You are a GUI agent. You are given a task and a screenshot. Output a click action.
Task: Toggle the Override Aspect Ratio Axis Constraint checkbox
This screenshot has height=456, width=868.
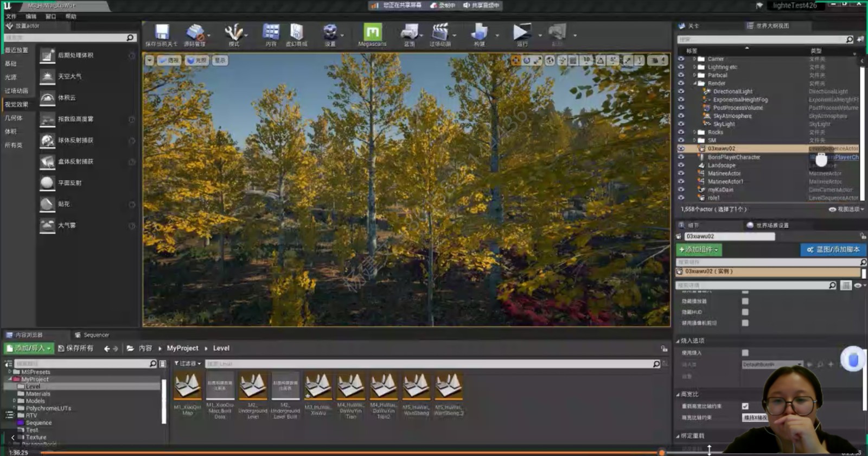(x=745, y=406)
